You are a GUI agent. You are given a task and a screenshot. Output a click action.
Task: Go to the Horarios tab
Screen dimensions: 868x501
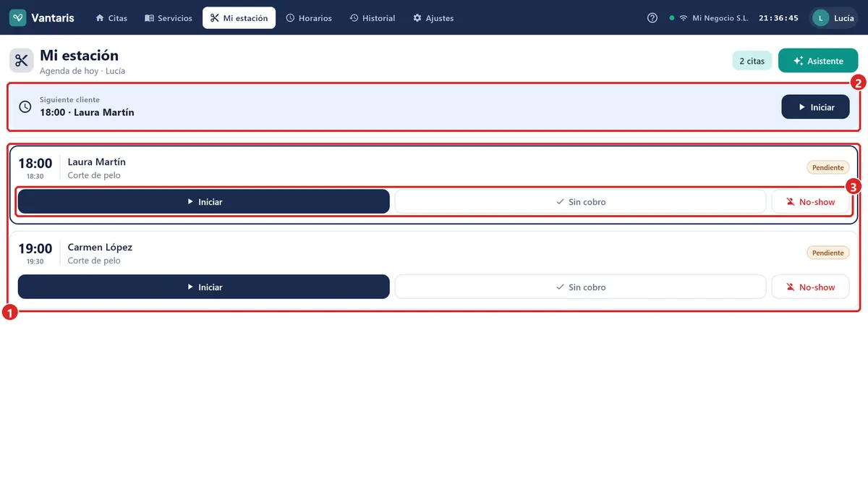click(x=309, y=18)
